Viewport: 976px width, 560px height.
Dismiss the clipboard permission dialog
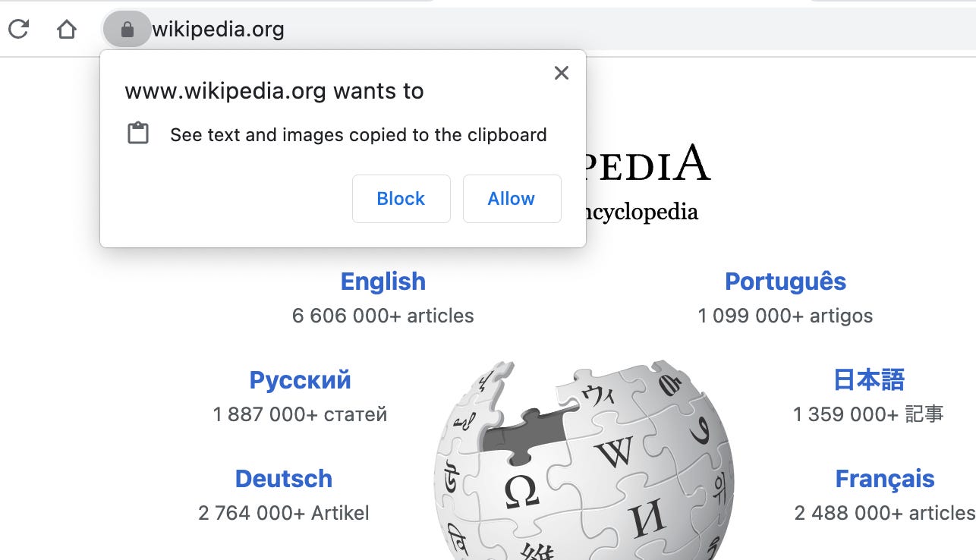562,73
